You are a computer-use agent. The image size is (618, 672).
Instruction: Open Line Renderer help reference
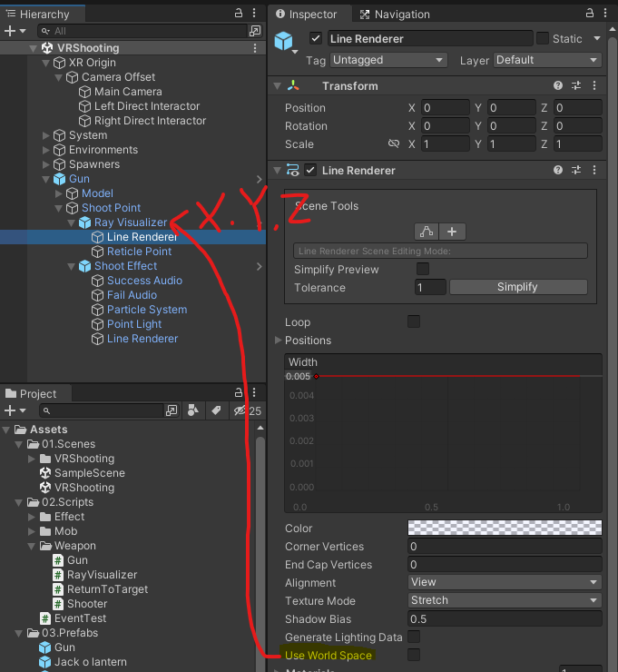[x=557, y=170]
